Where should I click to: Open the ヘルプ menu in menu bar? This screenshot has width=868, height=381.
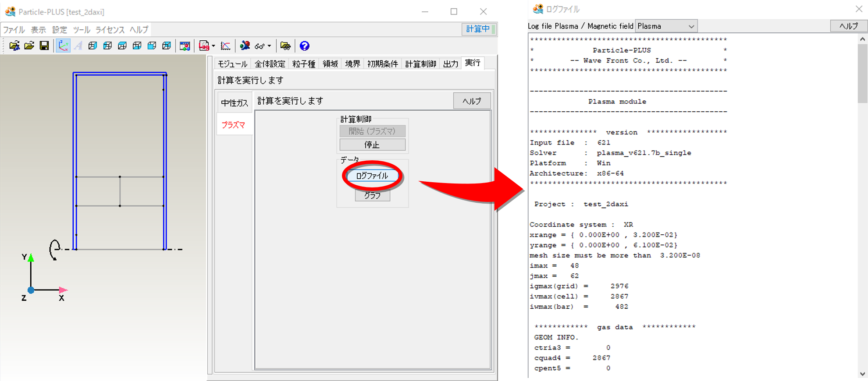(x=139, y=30)
